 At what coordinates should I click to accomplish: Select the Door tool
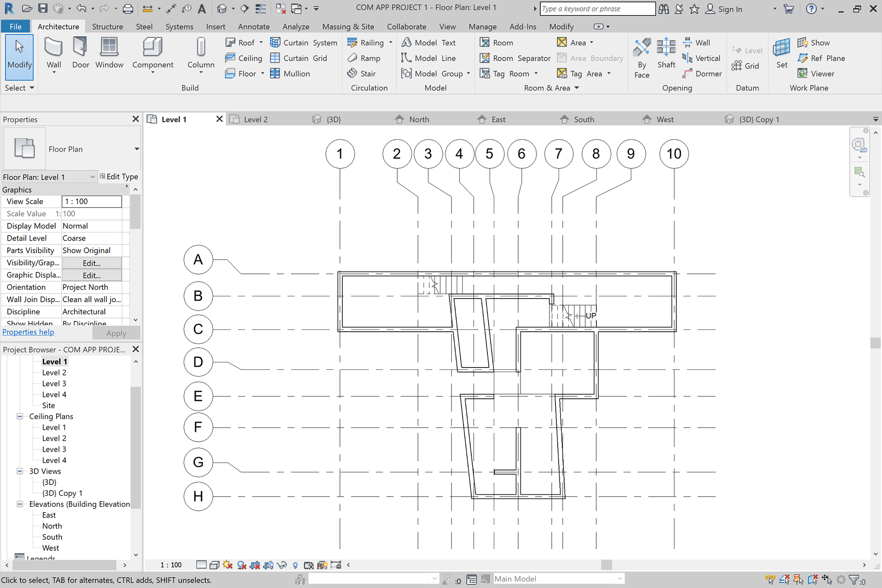[x=80, y=53]
